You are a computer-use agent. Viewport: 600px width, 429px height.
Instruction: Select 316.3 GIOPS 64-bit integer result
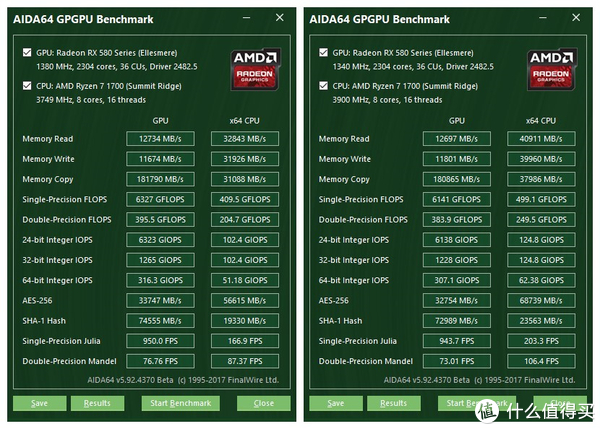pos(160,280)
